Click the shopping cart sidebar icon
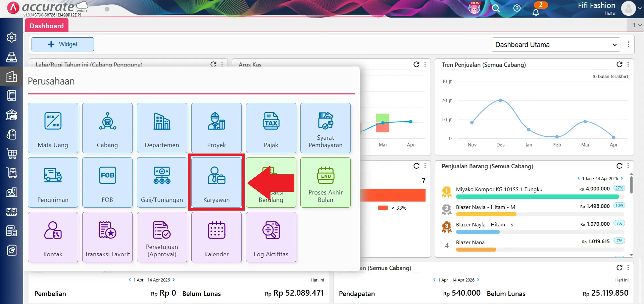Viewport: 644px width, 304px height. (12, 154)
